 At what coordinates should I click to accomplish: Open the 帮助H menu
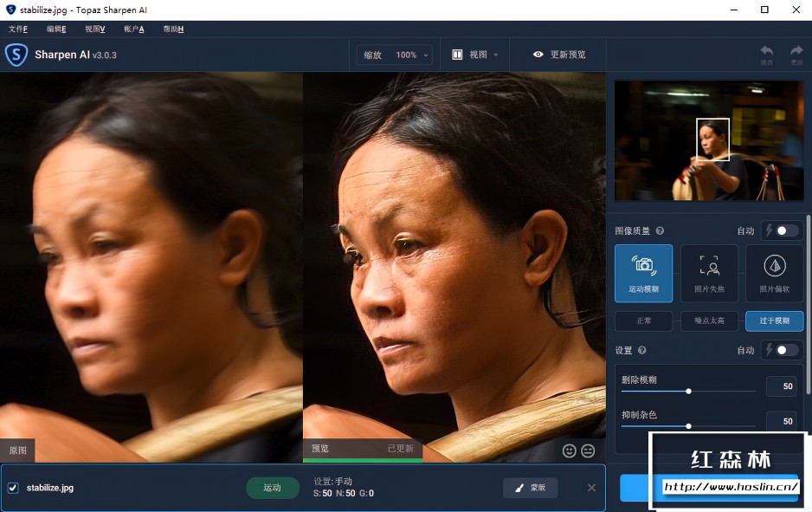(x=173, y=29)
